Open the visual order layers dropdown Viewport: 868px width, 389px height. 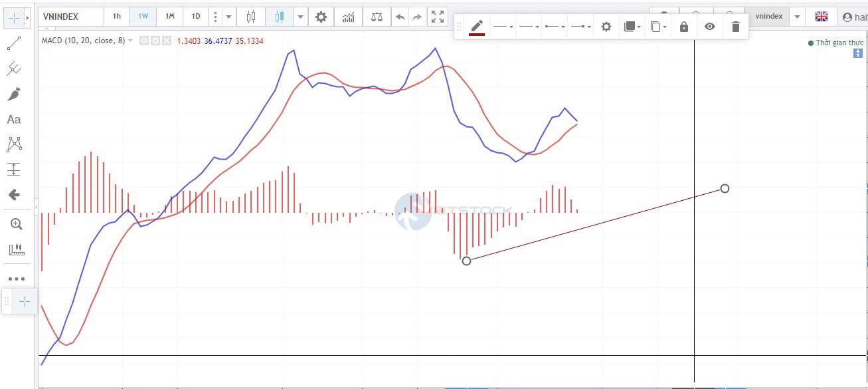pos(632,27)
